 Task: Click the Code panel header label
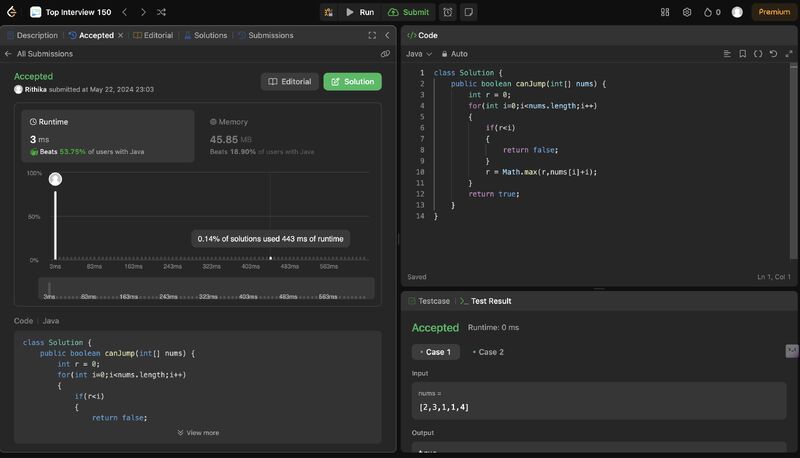tap(422, 35)
